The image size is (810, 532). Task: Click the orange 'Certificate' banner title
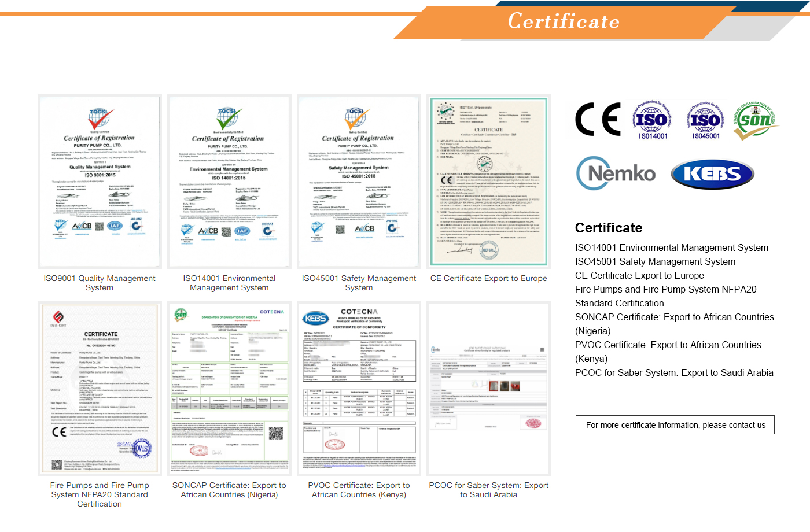pos(564,21)
